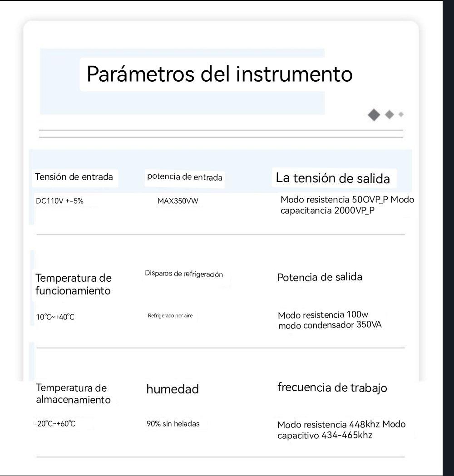
Task: Click the La tensión de salida heading
Action: [333, 178]
